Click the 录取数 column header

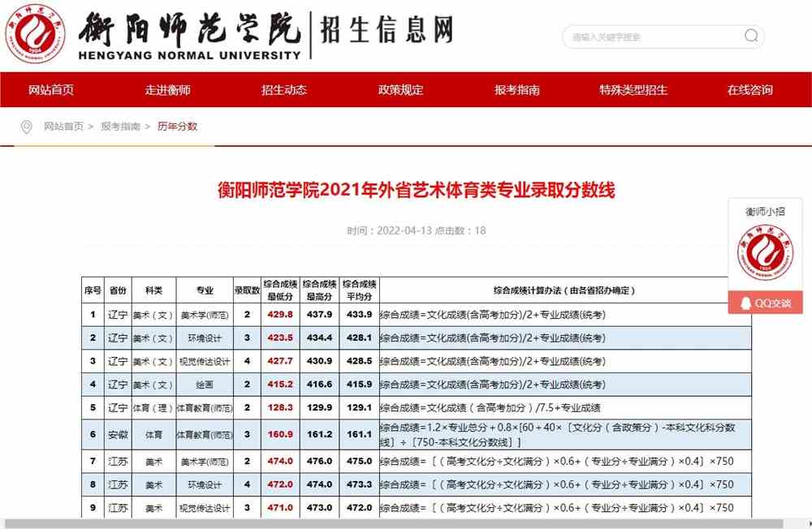point(247,290)
